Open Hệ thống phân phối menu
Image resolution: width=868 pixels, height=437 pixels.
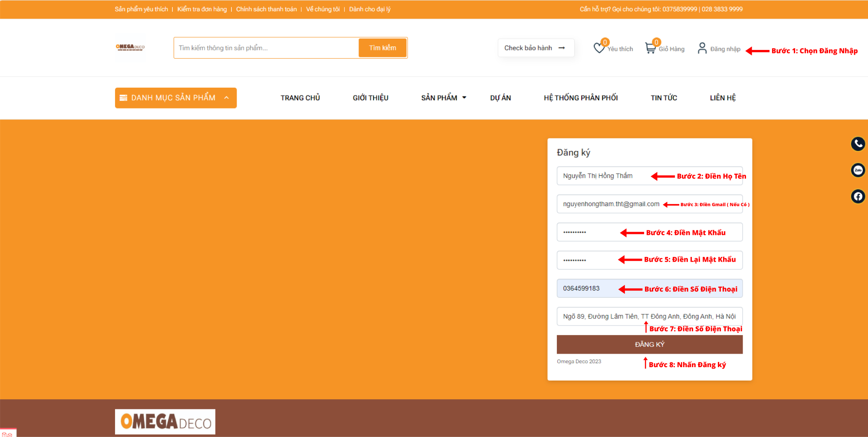coord(581,98)
